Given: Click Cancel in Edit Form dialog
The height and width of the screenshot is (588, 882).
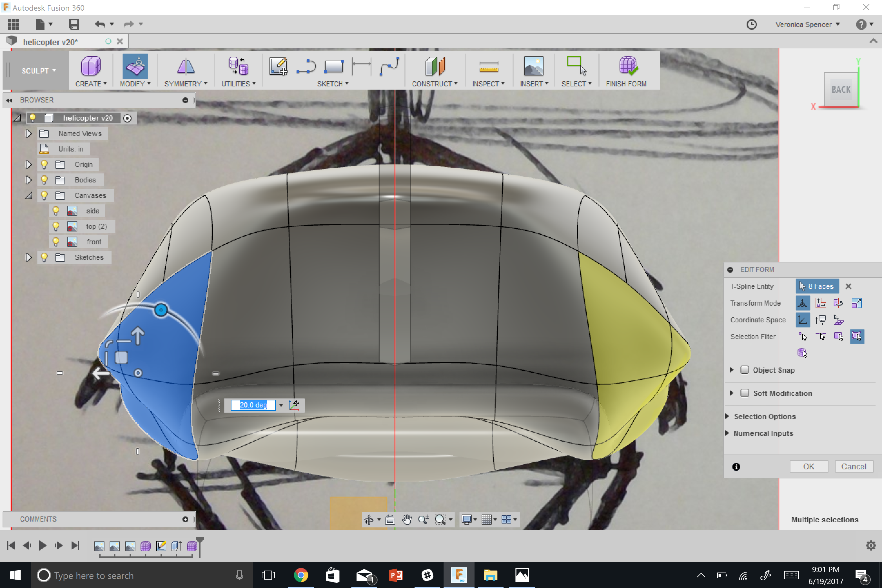Looking at the screenshot, I should (x=854, y=466).
